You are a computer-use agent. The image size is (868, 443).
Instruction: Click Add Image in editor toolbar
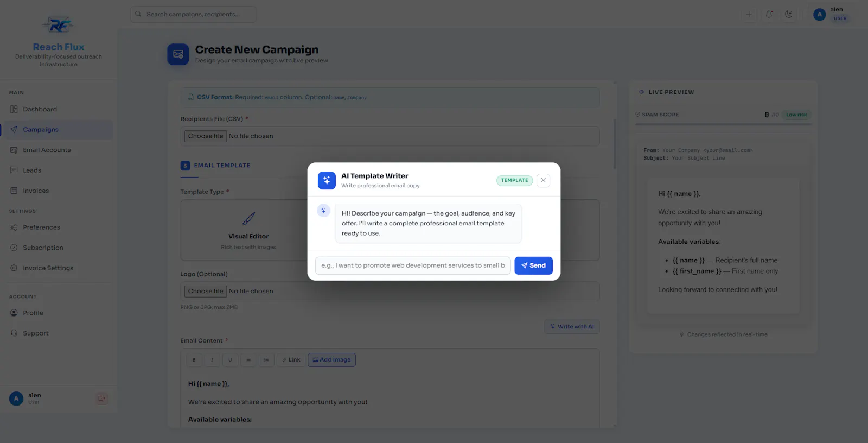coord(332,360)
